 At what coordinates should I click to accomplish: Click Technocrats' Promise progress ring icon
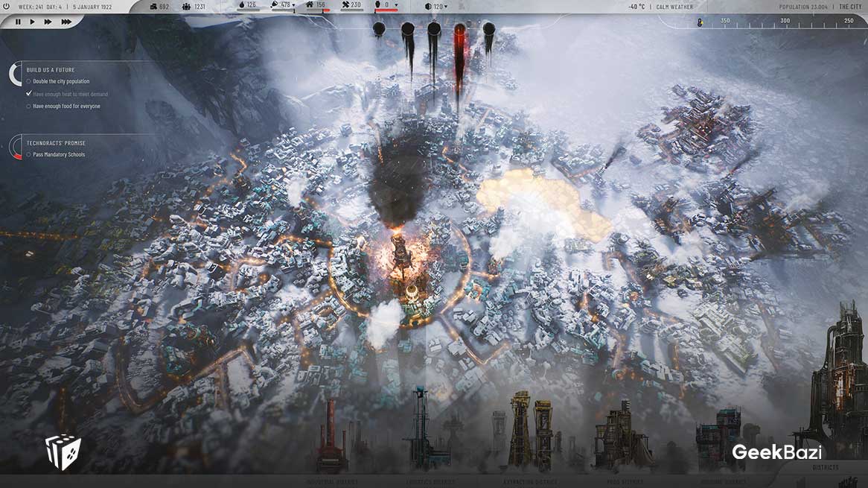[15, 147]
